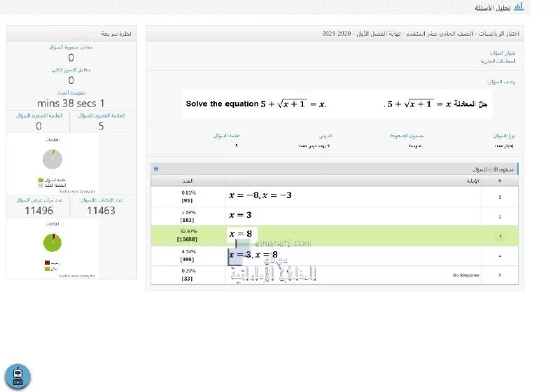Viewport: 560px width, 392px height.
Task: Select the correct answer x = 8
Action: (x=335, y=236)
